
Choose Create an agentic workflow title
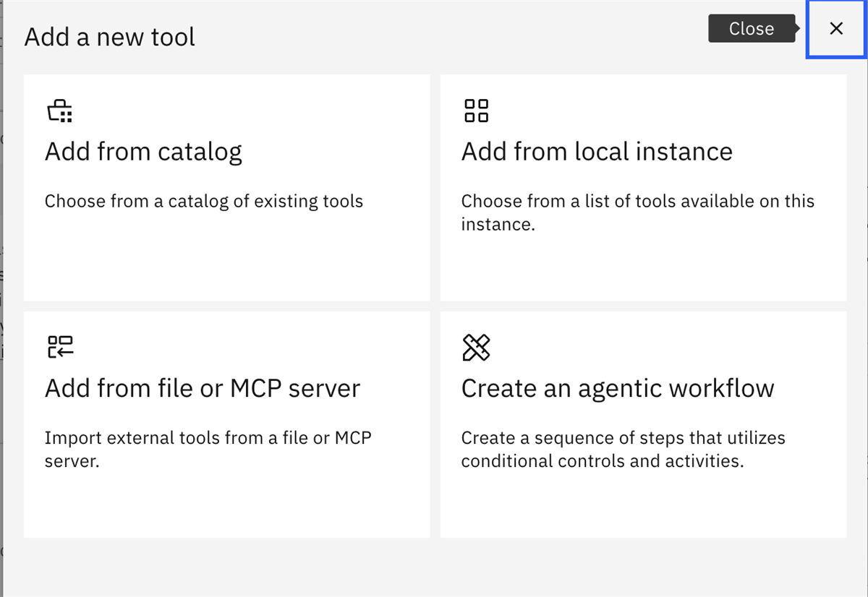click(x=618, y=389)
